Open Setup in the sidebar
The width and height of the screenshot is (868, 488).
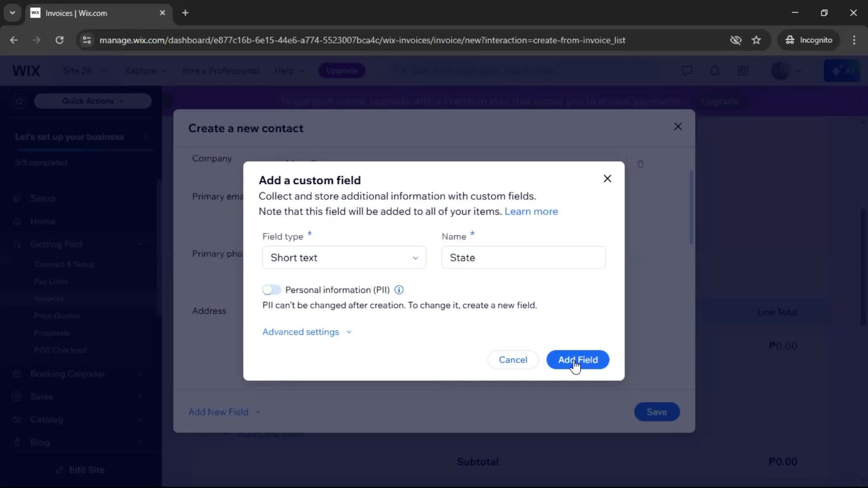(42, 198)
